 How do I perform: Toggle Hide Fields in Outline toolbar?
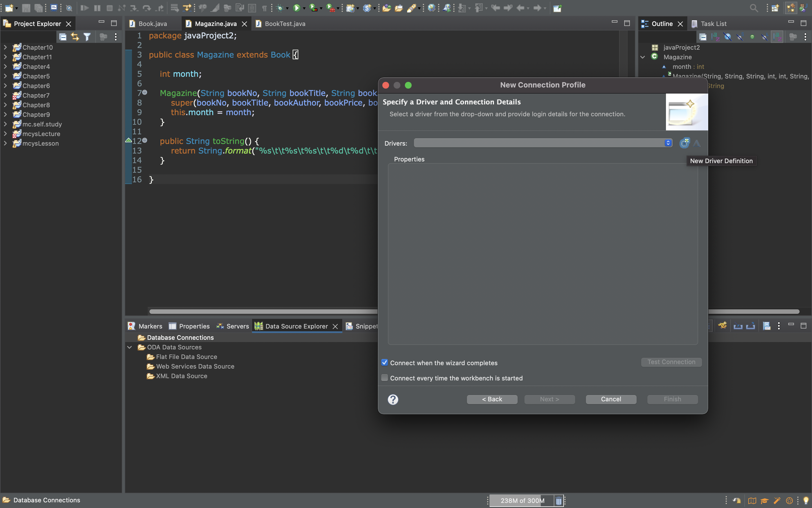[727, 37]
